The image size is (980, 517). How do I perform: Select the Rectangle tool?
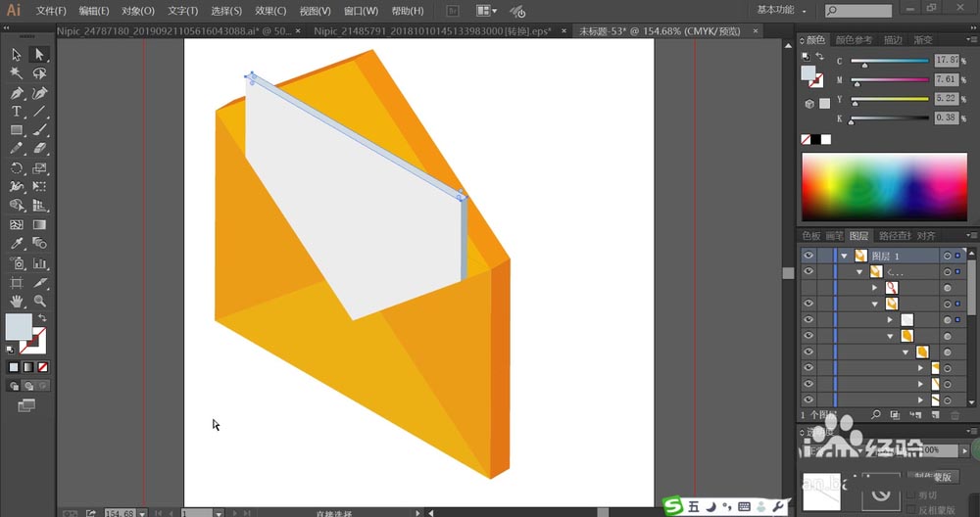pos(17,130)
